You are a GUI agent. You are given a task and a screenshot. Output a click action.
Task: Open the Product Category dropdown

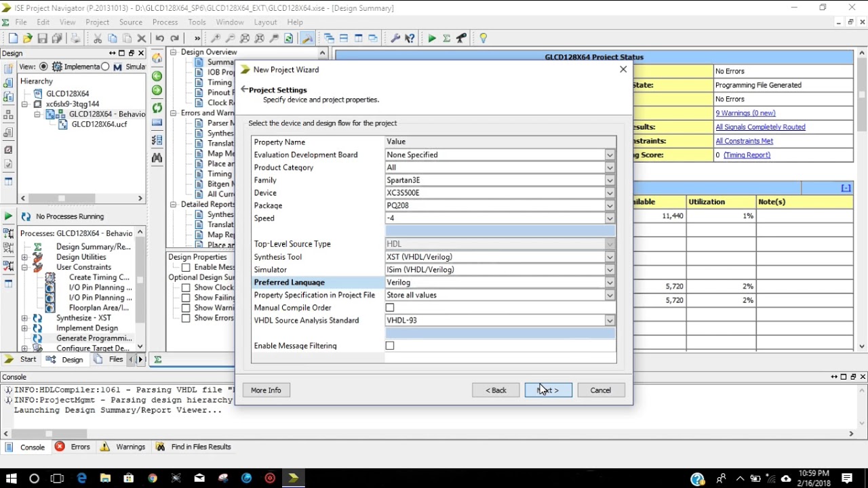click(500, 167)
